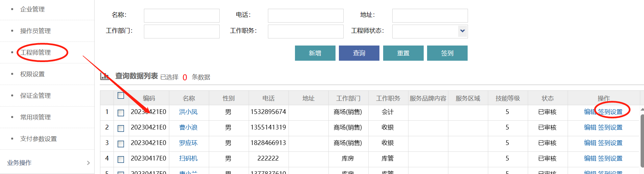Click the 签到 button above the table
The height and width of the screenshot is (174, 644).
[447, 53]
